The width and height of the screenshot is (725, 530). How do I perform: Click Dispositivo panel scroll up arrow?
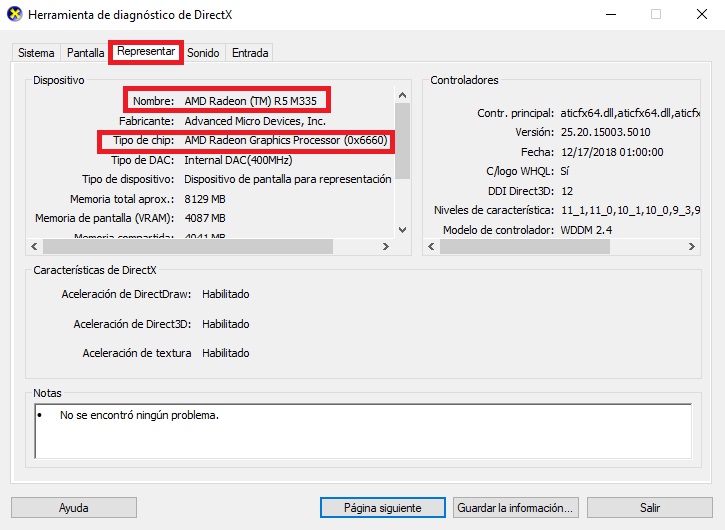point(403,95)
